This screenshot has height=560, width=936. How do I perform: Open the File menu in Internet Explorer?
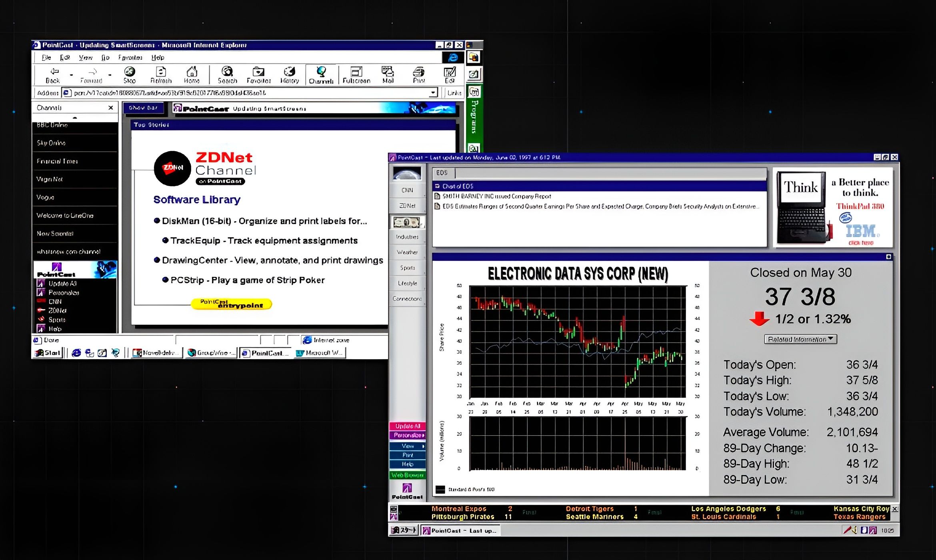point(46,58)
